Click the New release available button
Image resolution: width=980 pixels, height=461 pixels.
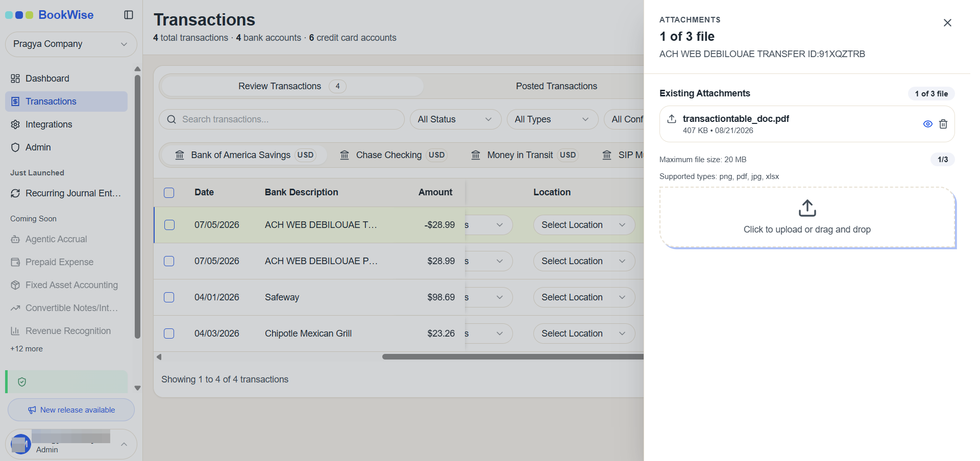(x=71, y=410)
